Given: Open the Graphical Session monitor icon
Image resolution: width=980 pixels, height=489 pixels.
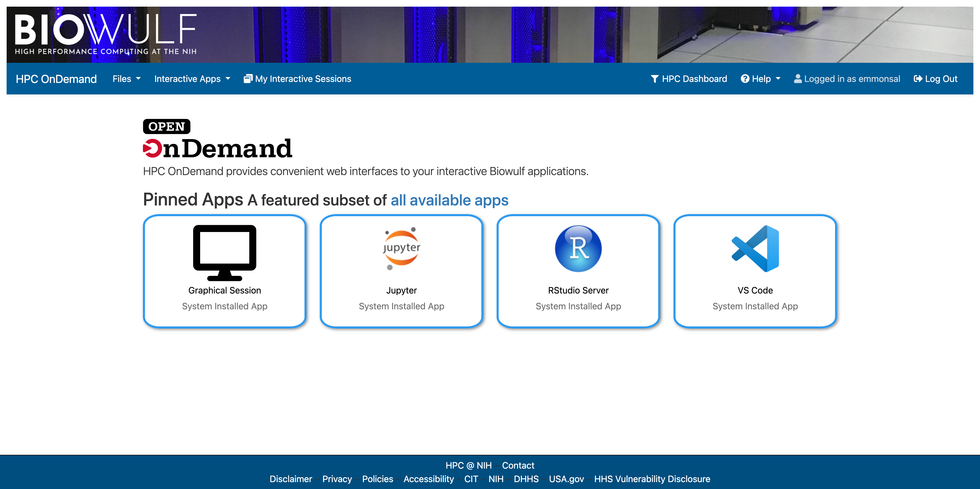Looking at the screenshot, I should [x=225, y=253].
